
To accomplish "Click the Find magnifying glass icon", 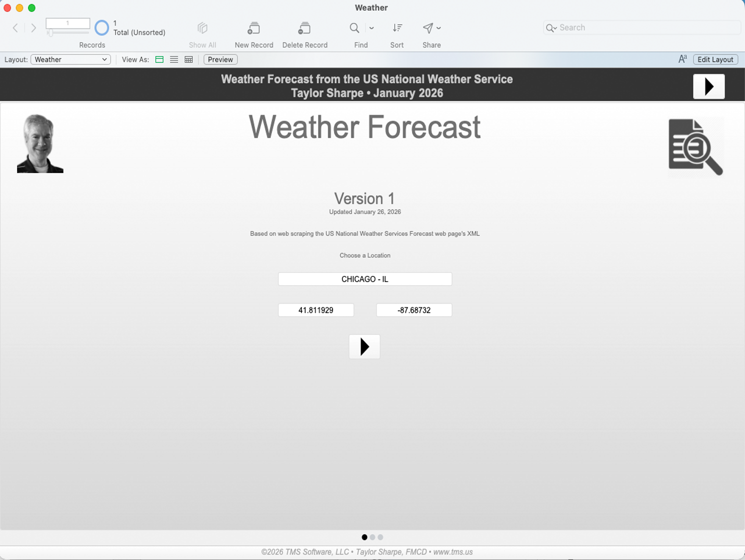I will click(x=354, y=28).
